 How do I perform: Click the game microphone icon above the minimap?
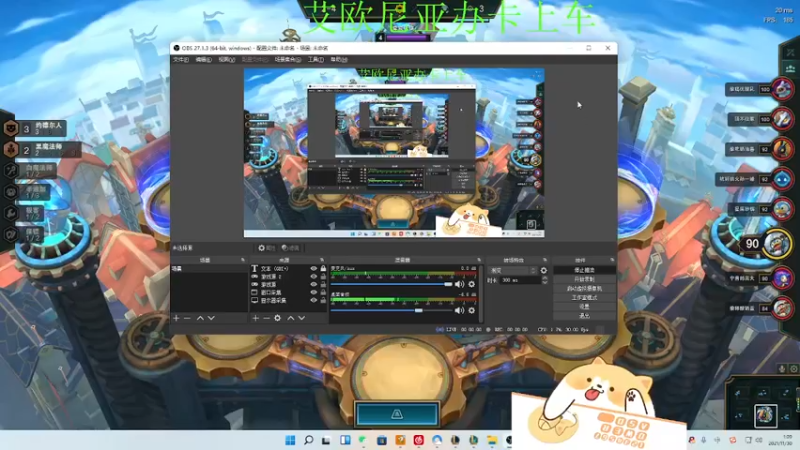pyautogui.click(x=782, y=368)
